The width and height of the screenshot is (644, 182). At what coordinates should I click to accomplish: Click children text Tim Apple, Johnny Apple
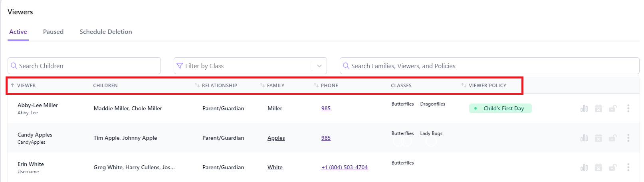tap(125, 138)
